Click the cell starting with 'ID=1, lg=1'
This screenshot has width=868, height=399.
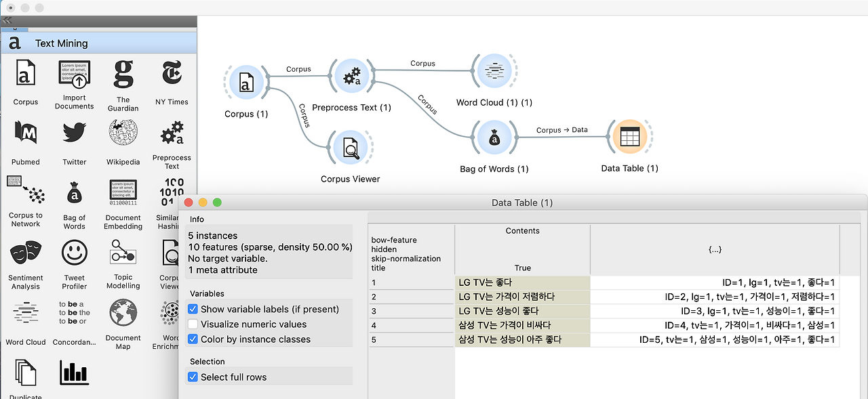(x=715, y=282)
